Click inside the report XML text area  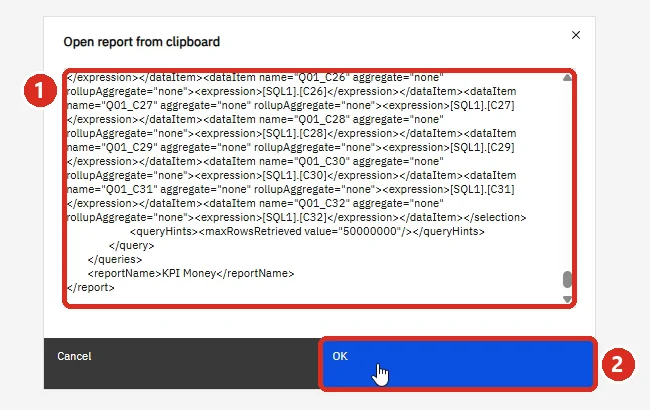[x=319, y=189]
